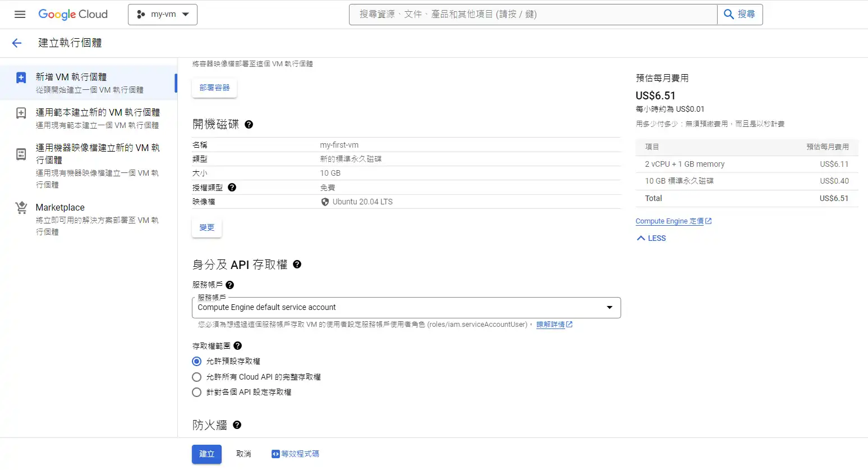
Task: Open the hamburger navigation menu
Action: (20, 15)
